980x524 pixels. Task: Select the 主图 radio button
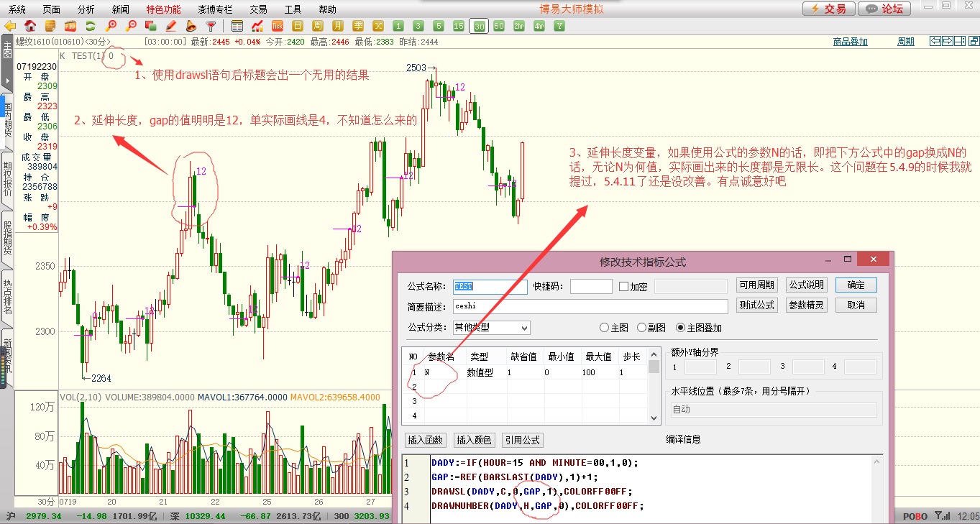pyautogui.click(x=604, y=328)
